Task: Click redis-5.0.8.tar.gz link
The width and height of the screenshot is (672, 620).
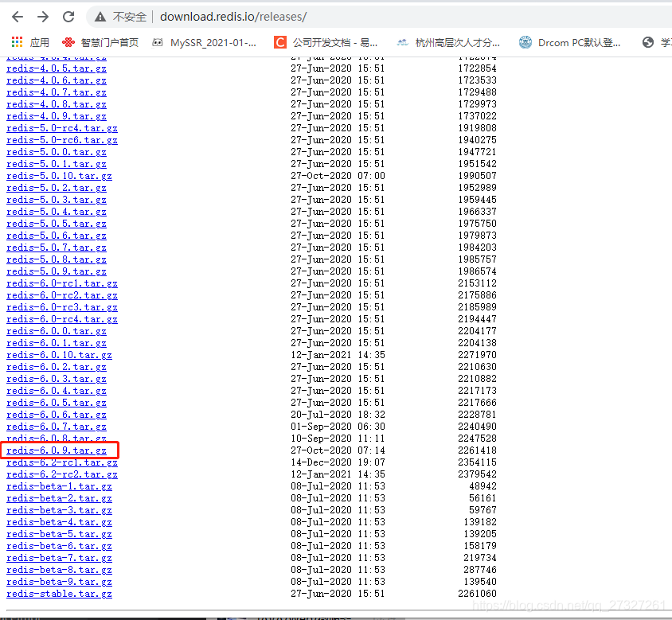Action: [57, 259]
